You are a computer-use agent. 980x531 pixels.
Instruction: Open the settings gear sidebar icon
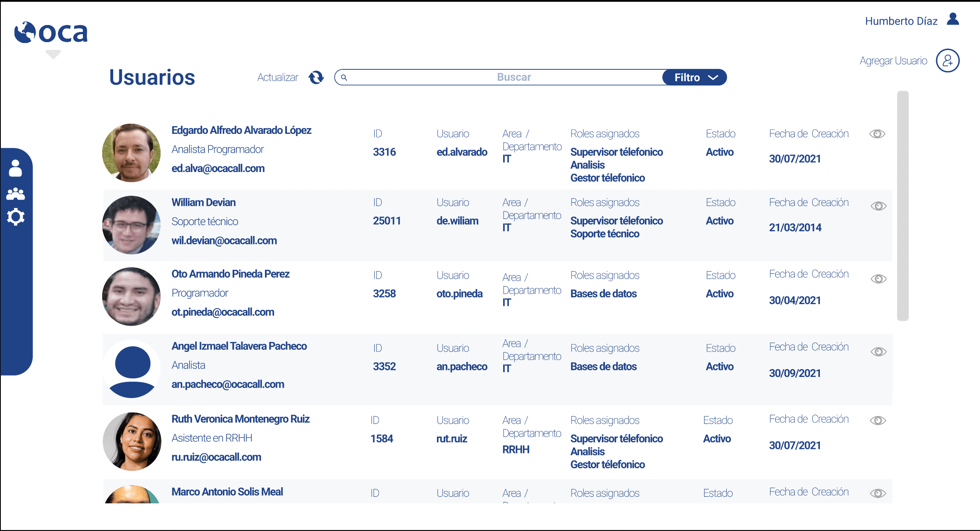[x=16, y=217]
